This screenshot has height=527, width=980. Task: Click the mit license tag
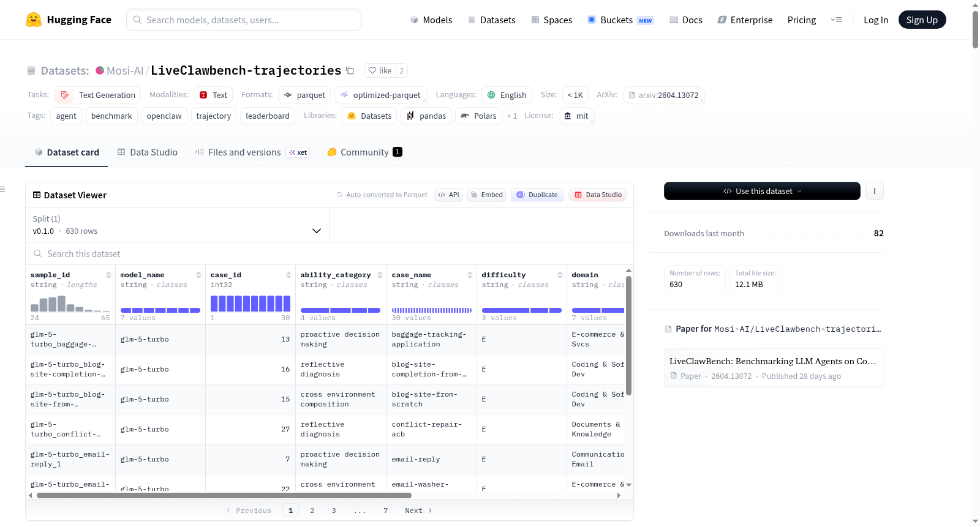point(576,116)
